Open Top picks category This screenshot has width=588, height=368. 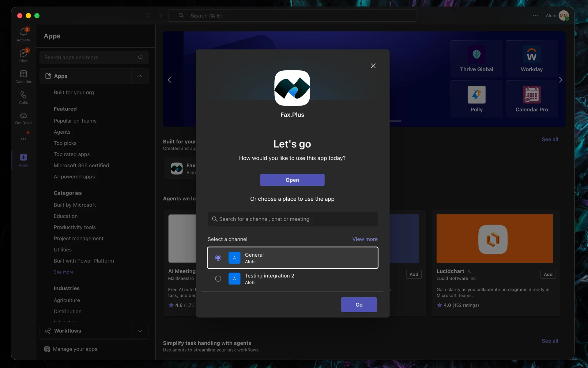point(65,143)
